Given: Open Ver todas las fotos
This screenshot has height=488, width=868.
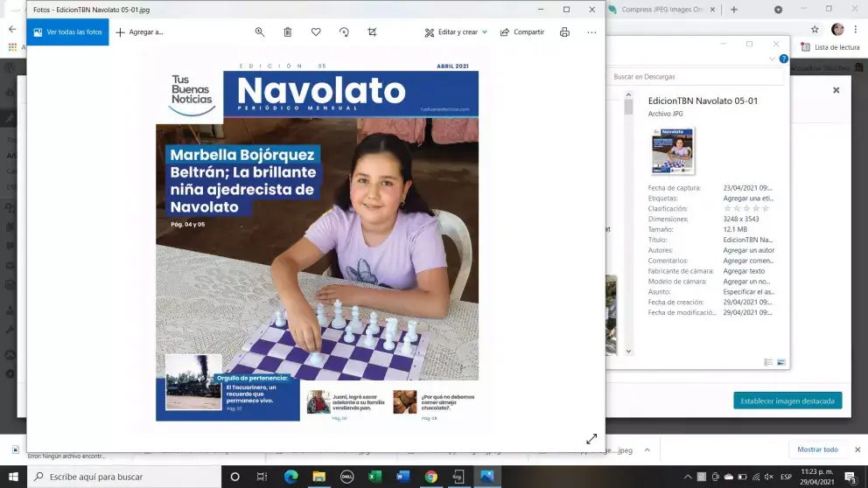Looking at the screenshot, I should click(x=67, y=32).
